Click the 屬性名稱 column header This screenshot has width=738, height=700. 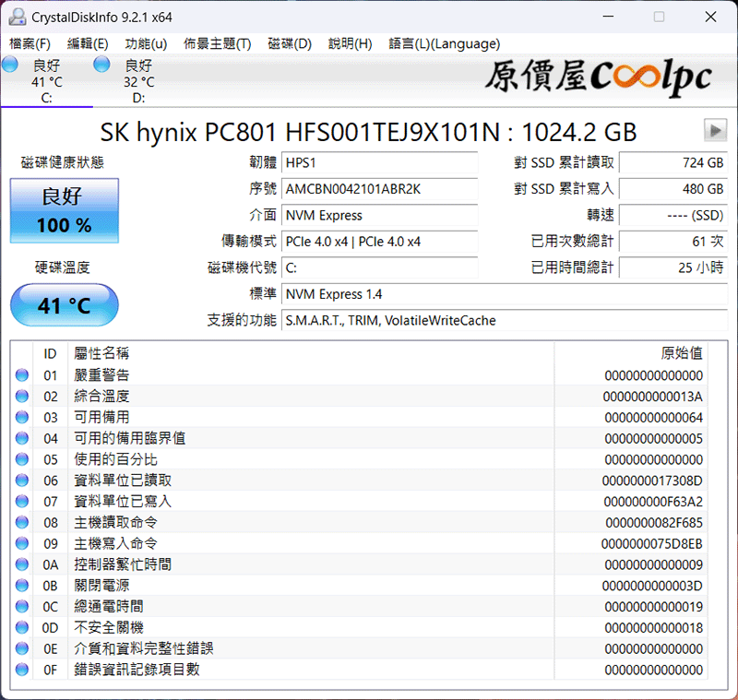coord(311,353)
